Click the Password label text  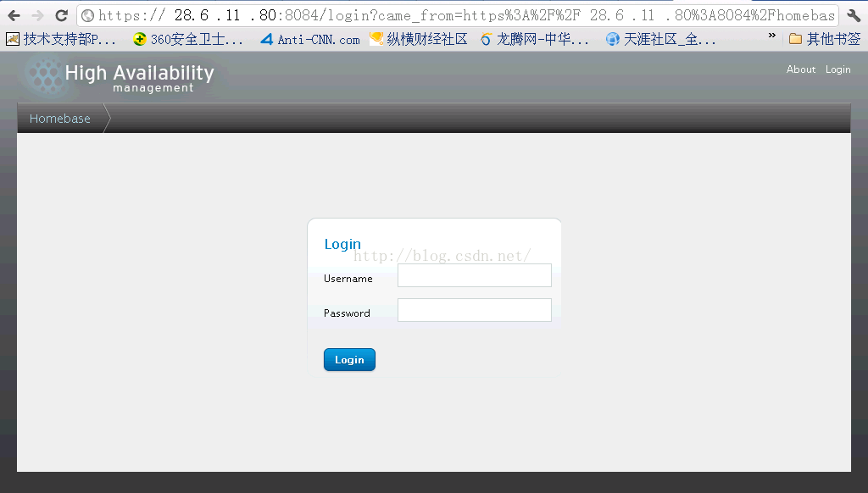pos(347,313)
